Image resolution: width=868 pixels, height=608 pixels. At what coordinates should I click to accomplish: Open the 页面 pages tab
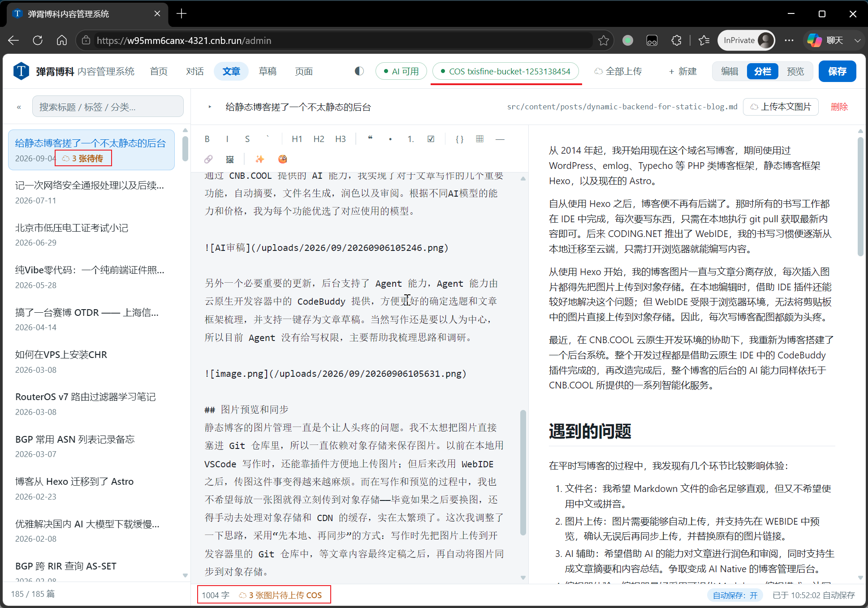pos(304,71)
